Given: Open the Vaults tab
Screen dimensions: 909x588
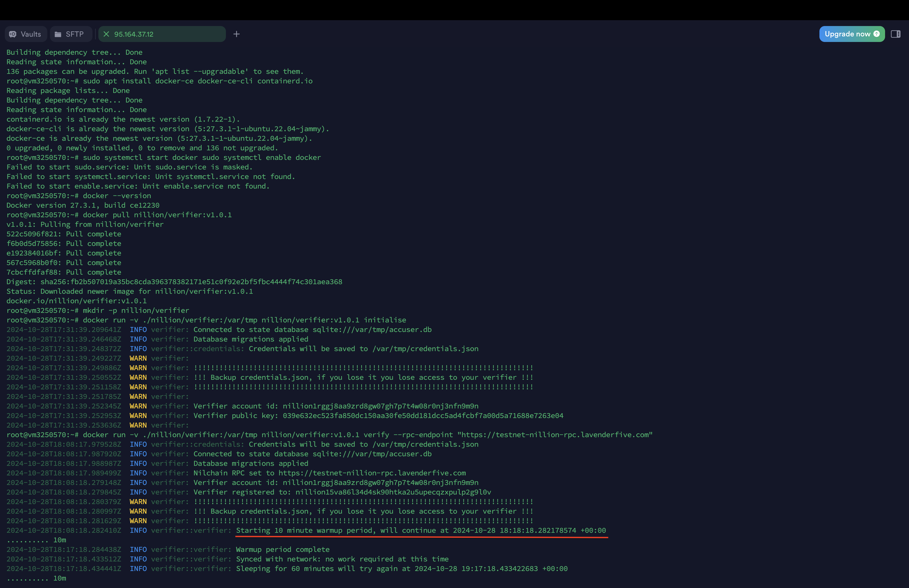Looking at the screenshot, I should point(26,34).
